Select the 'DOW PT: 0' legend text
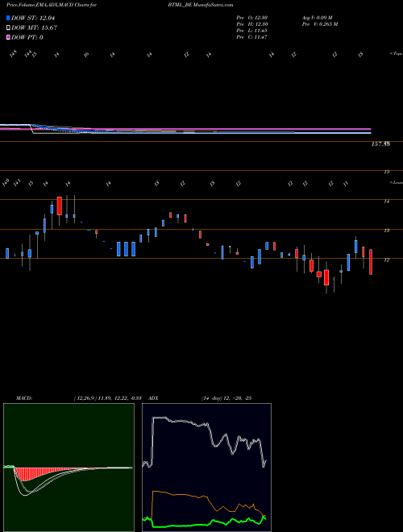This screenshot has width=403, height=532. point(27,37)
